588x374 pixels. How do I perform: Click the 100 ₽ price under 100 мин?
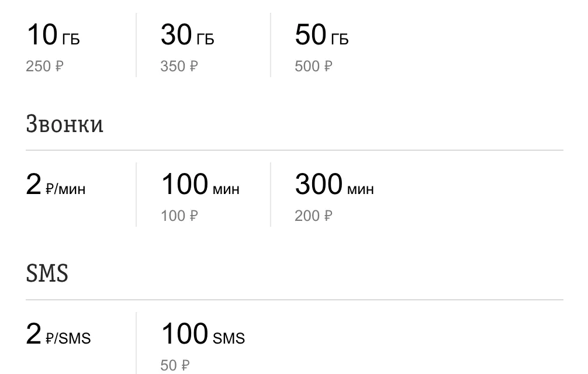point(179,216)
